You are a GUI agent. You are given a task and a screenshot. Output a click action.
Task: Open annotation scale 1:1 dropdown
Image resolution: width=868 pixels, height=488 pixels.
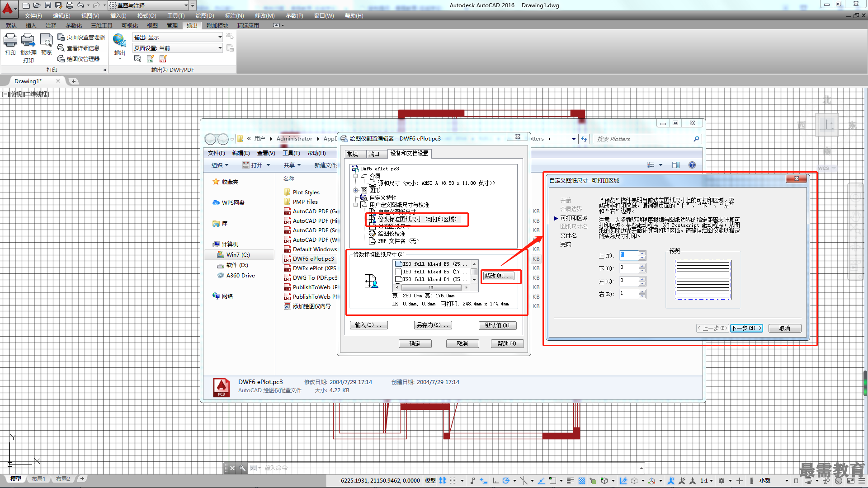click(707, 481)
